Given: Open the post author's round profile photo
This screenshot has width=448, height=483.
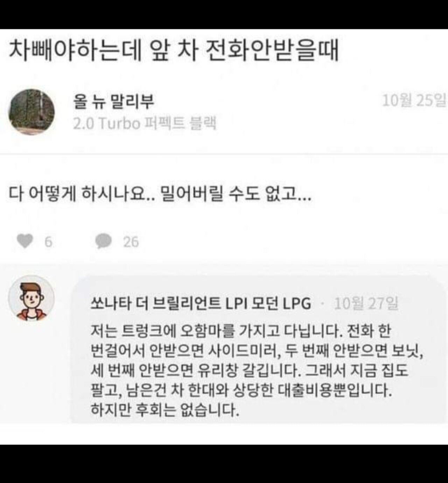Looking at the screenshot, I should 31,112.
